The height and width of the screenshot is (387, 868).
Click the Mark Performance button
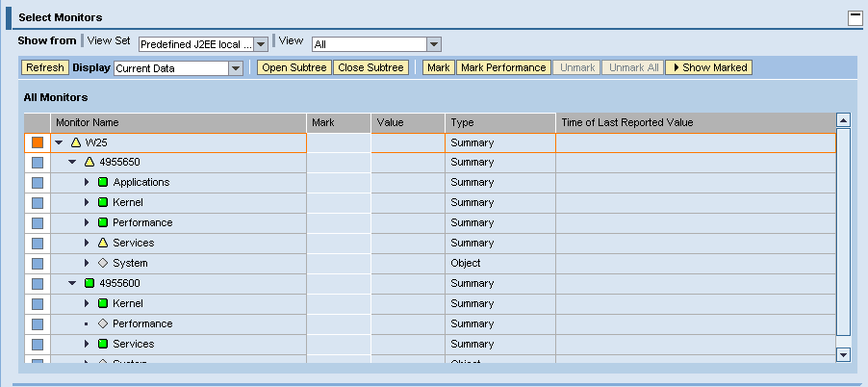(503, 67)
